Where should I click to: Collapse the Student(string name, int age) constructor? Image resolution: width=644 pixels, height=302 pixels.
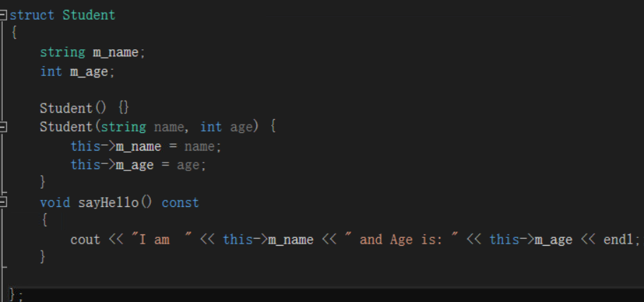click(4, 127)
